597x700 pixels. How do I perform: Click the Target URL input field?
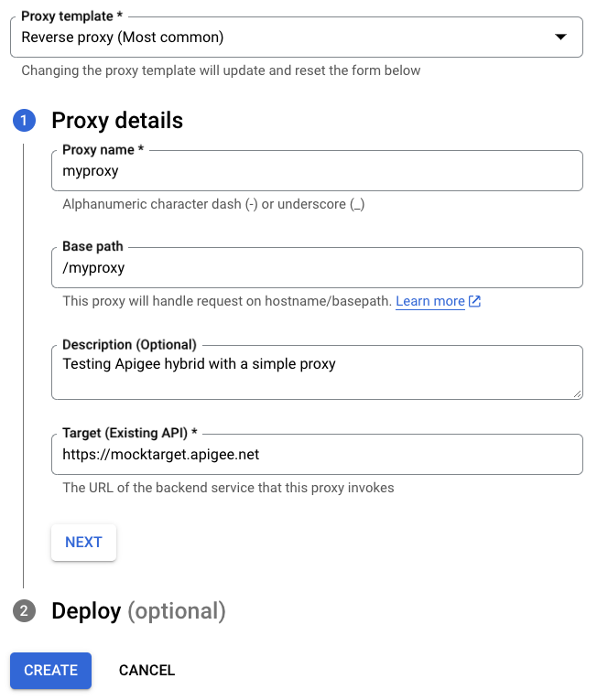click(x=317, y=454)
